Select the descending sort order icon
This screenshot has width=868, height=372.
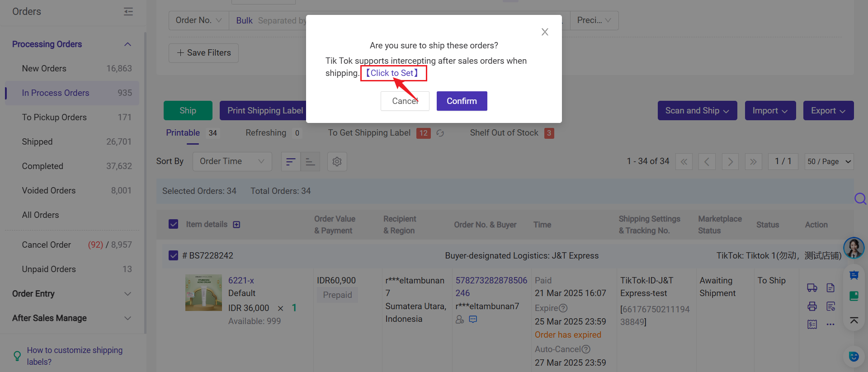[x=291, y=162]
